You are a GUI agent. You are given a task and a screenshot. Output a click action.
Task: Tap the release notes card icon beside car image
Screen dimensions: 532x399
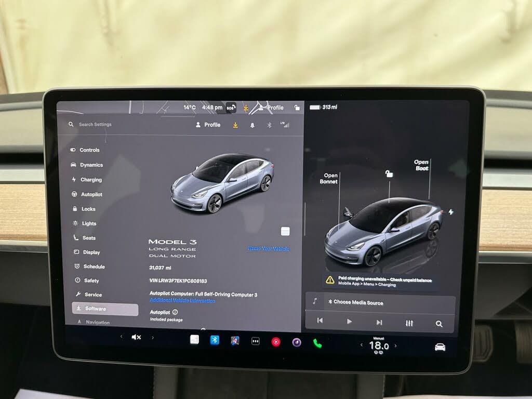(285, 231)
